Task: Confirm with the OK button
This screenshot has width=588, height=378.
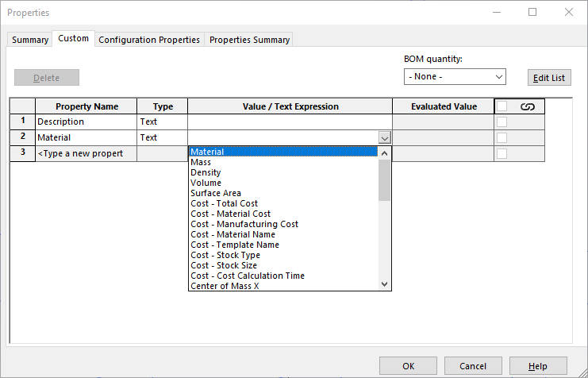Action: pyautogui.click(x=408, y=366)
